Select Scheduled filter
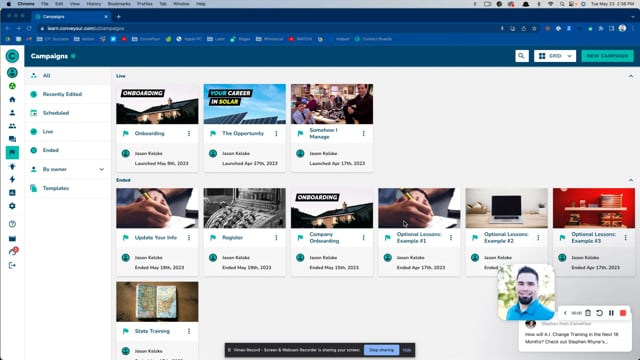The height and width of the screenshot is (360, 640). point(68,113)
